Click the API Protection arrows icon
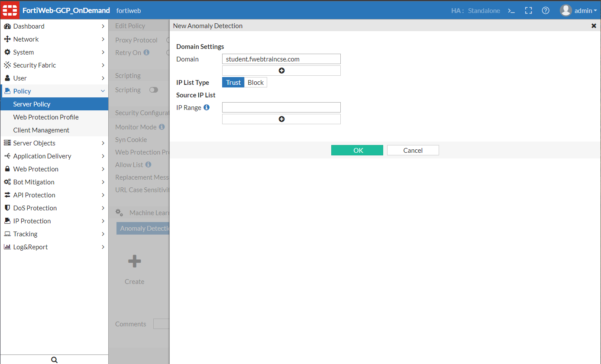The height and width of the screenshot is (364, 601). tap(7, 195)
